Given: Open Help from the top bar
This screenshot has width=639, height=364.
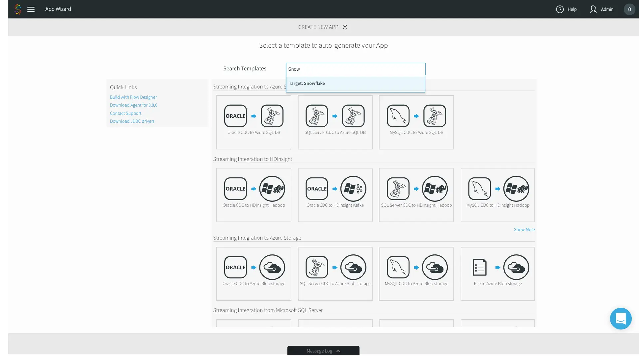Looking at the screenshot, I should (x=566, y=9).
